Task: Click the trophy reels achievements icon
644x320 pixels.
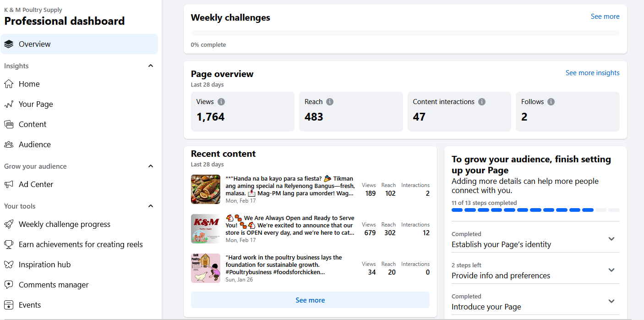Action: 9,244
